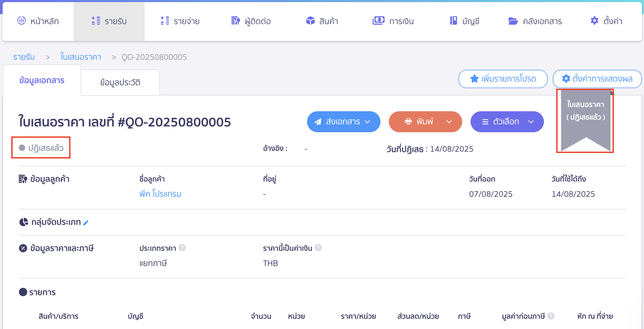This screenshot has height=329, width=644.
Task: Click the expense coins icon beside รายจ่าย
Action: 165,20
